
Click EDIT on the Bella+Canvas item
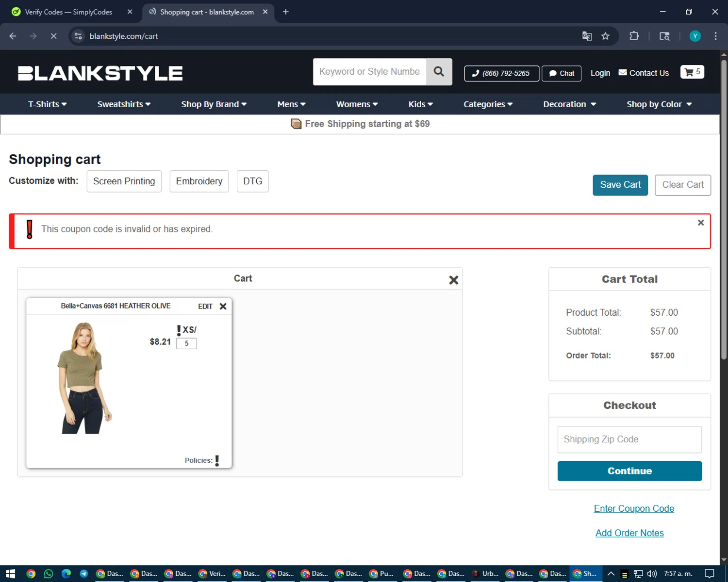pos(205,307)
